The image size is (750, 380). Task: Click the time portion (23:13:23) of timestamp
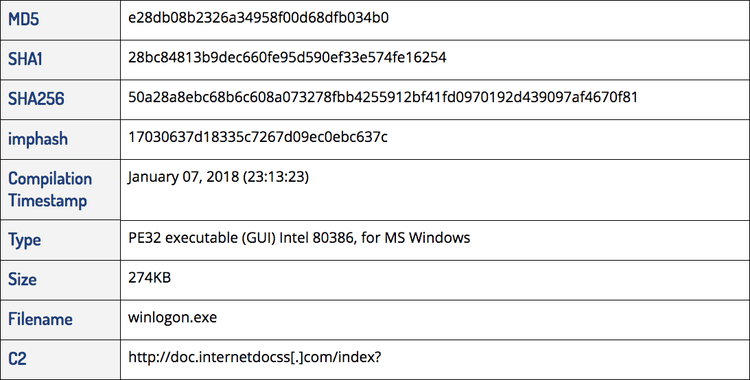tap(276, 177)
